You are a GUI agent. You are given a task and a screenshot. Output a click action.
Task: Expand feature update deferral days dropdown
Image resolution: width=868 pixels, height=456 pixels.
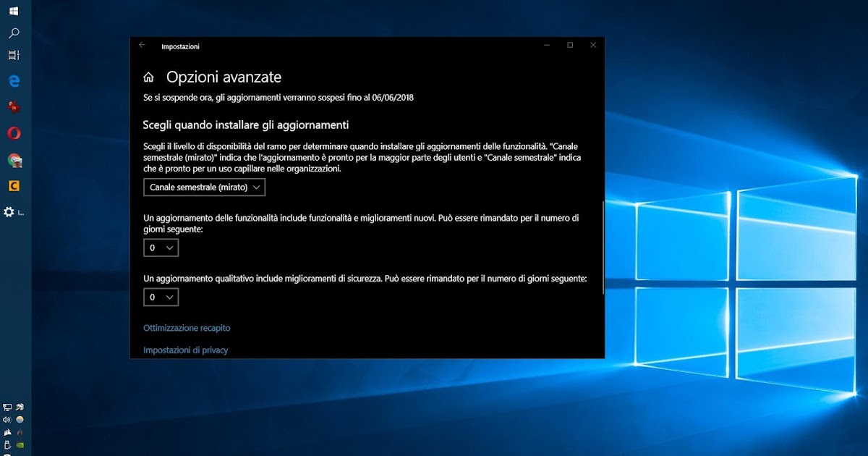161,248
